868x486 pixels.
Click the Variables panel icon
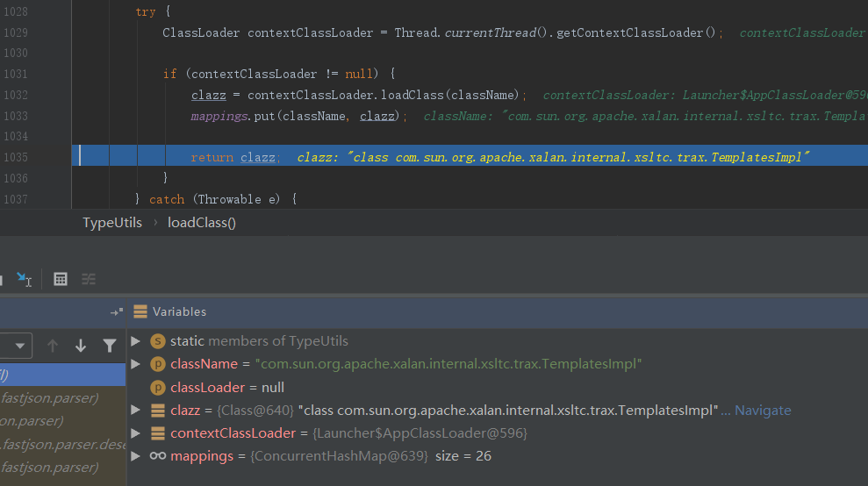tap(140, 311)
